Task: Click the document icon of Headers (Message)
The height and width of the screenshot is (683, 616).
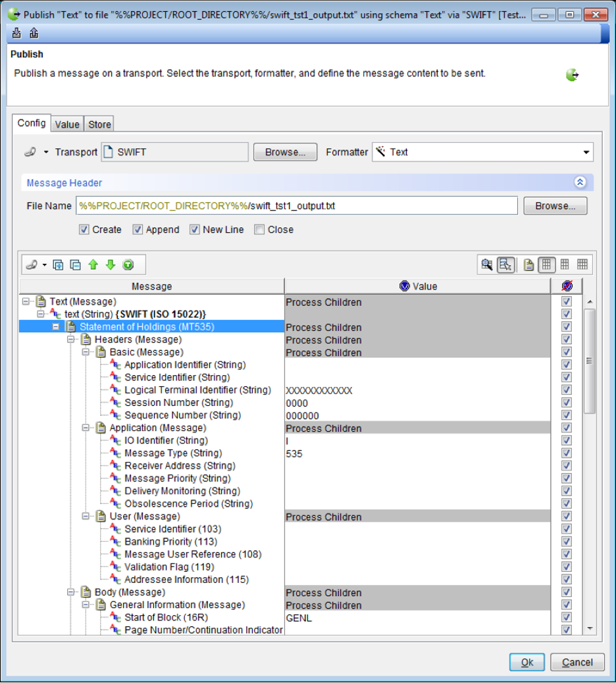Action: pyautogui.click(x=86, y=340)
